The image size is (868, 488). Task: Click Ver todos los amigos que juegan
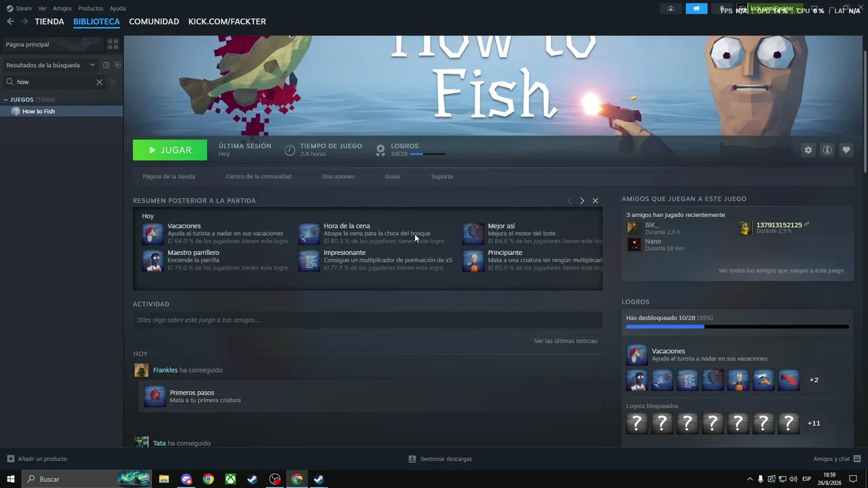point(781,270)
